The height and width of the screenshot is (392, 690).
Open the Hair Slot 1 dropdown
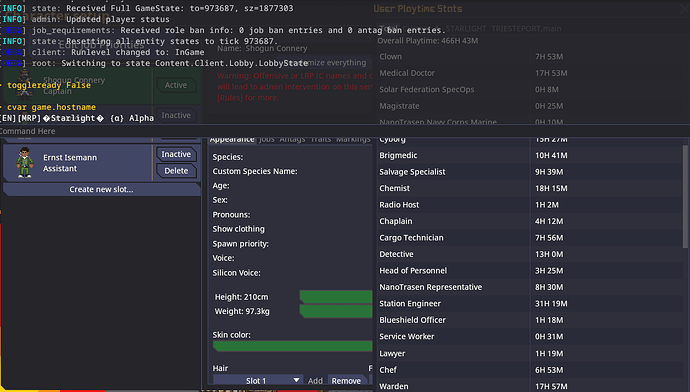(x=257, y=380)
